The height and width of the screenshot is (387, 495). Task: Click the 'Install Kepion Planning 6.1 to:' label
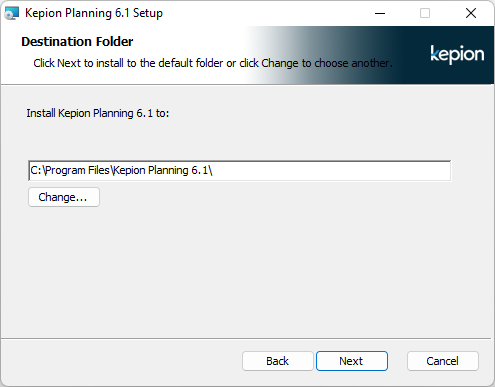pos(98,113)
